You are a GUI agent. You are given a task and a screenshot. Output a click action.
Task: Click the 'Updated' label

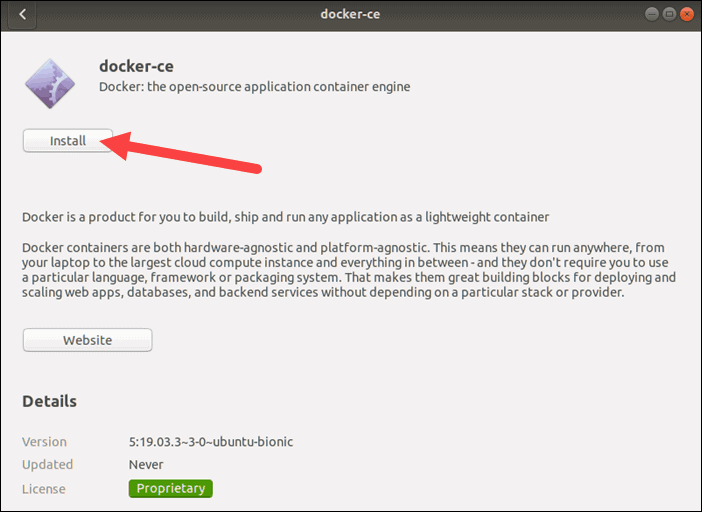pos(47,465)
